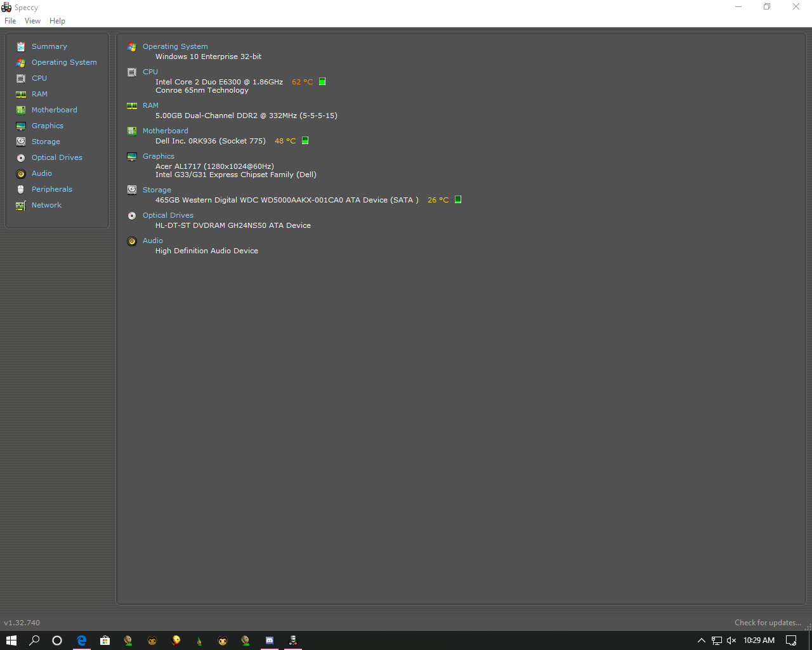Open the 10:29 AM clock

click(x=759, y=640)
